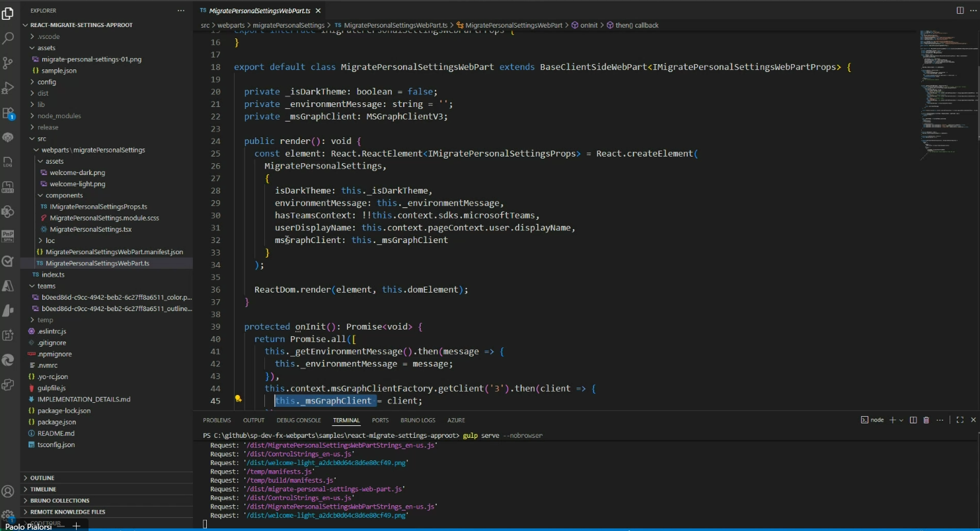The width and height of the screenshot is (980, 531).
Task: Open the Accounts icon in activity bar
Action: [x=9, y=491]
